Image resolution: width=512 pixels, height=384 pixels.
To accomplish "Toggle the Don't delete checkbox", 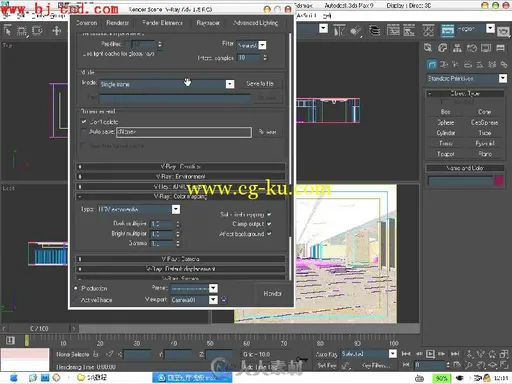I will 84,122.
